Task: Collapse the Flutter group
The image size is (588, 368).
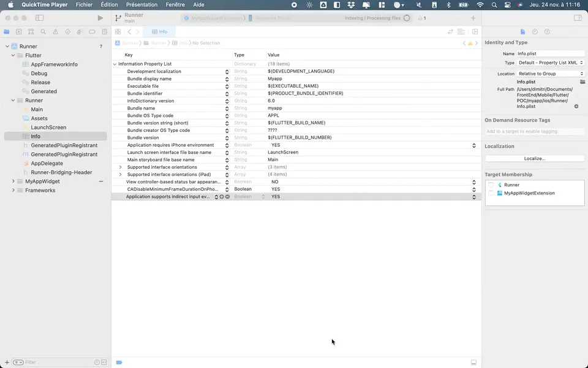Action: 13,56
